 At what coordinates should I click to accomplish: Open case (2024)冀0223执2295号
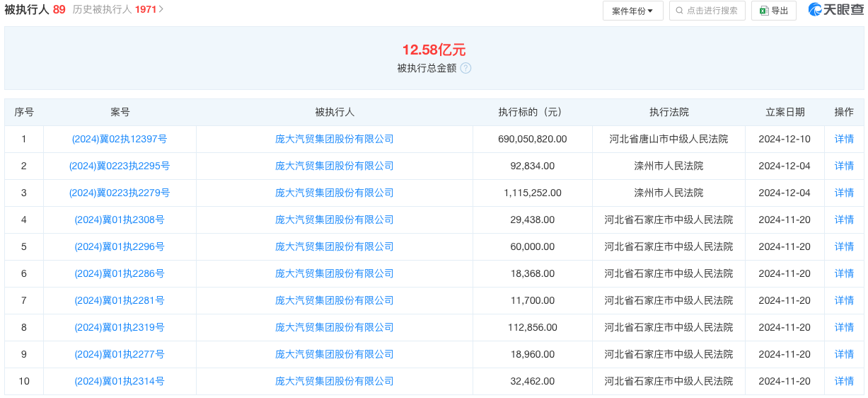click(x=120, y=166)
